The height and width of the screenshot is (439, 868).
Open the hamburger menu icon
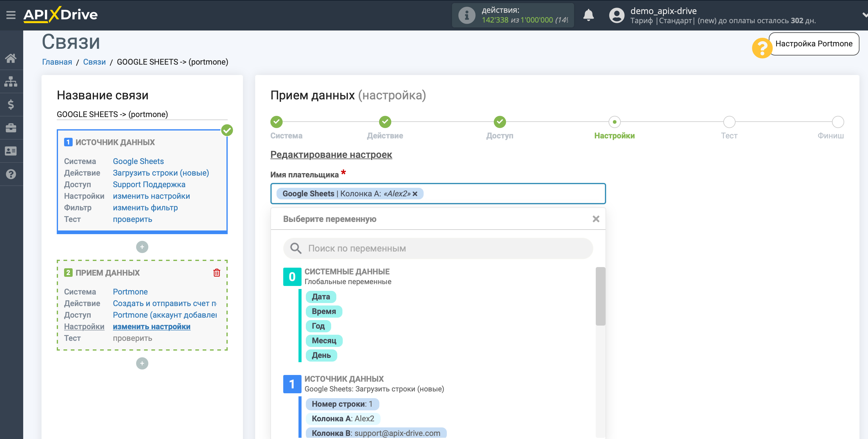[11, 15]
